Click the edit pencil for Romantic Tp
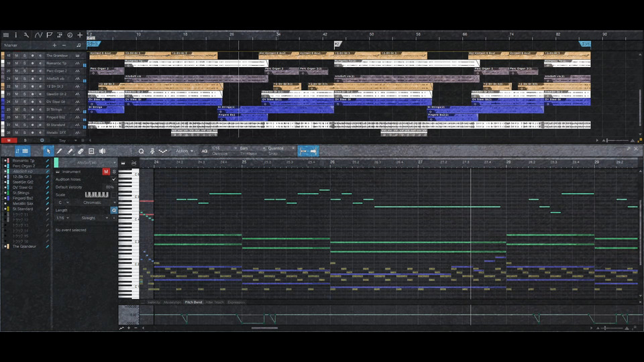 (48, 160)
